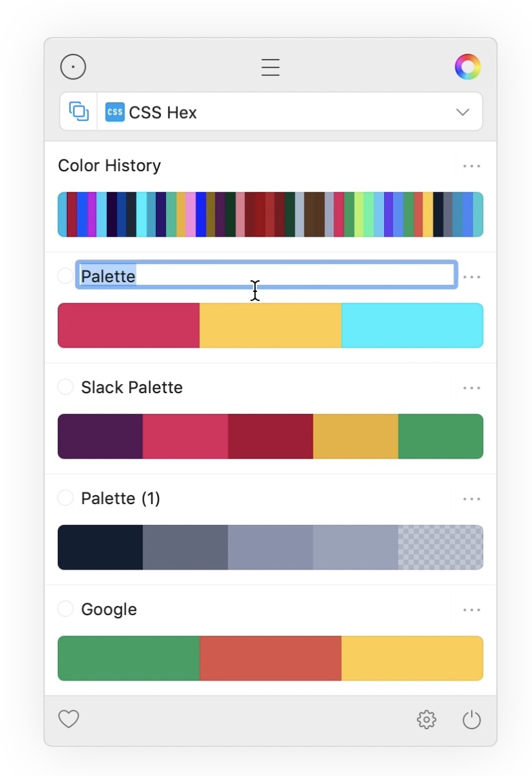532x776 pixels.
Task: Click inside the Palette name text field
Action: [292, 276]
